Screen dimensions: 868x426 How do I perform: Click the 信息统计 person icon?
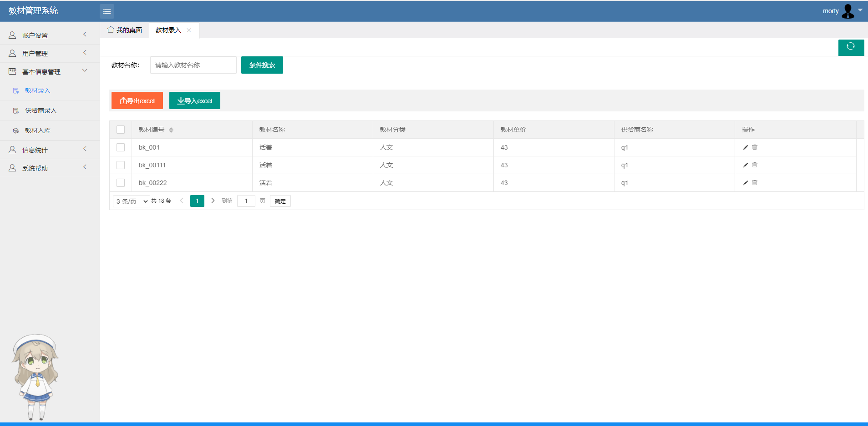coord(12,150)
